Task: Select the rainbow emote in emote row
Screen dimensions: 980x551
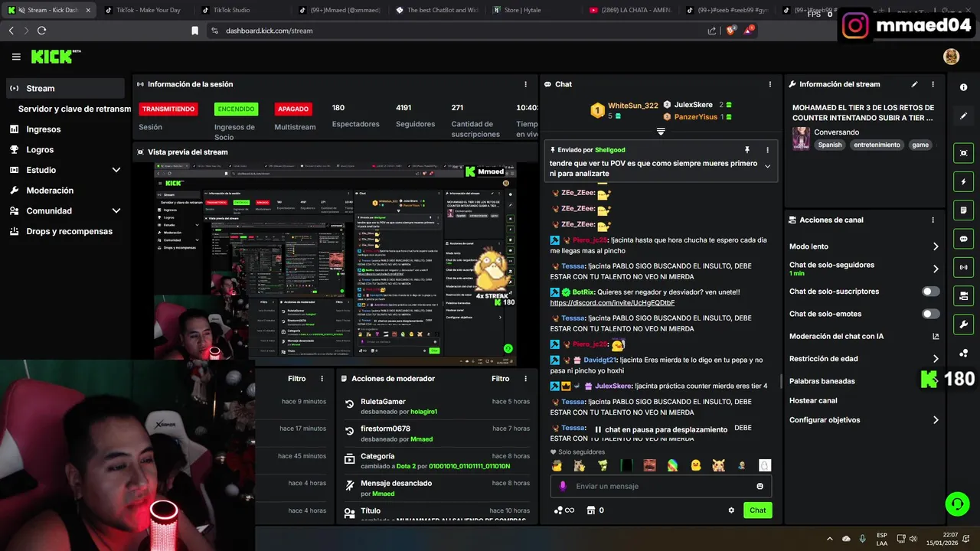Action: (x=672, y=465)
